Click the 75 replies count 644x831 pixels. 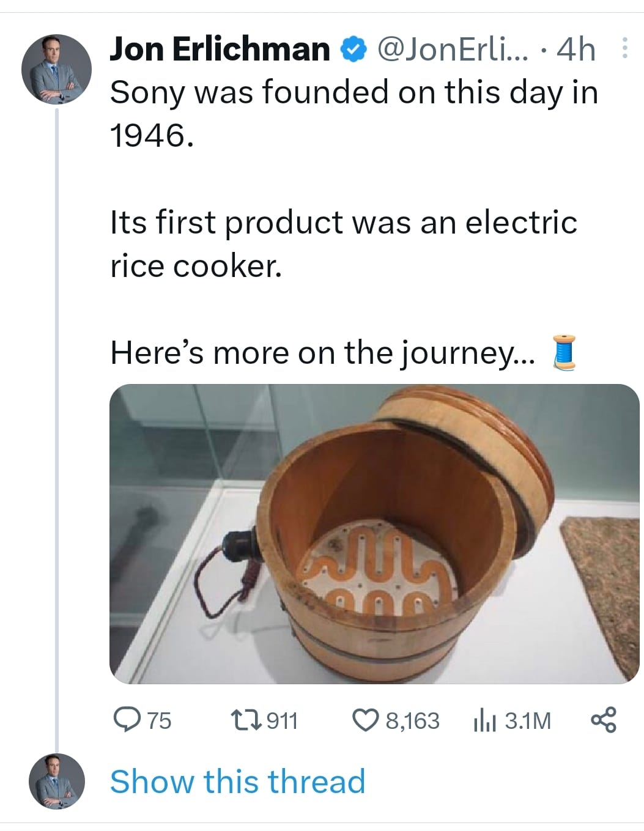[x=159, y=720]
